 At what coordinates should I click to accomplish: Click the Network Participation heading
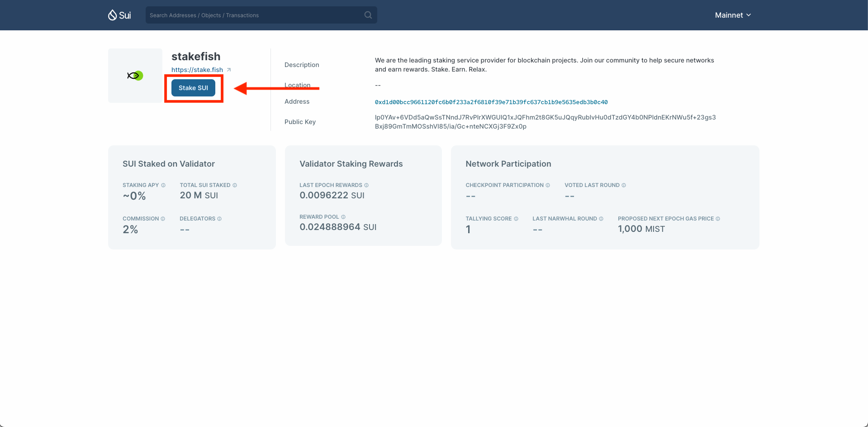point(508,164)
